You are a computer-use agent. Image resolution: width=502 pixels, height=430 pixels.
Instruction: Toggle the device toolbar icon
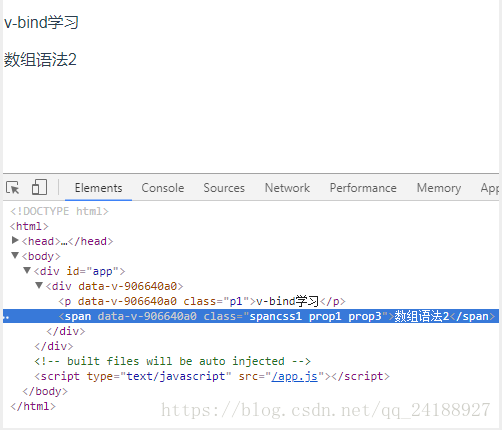39,187
